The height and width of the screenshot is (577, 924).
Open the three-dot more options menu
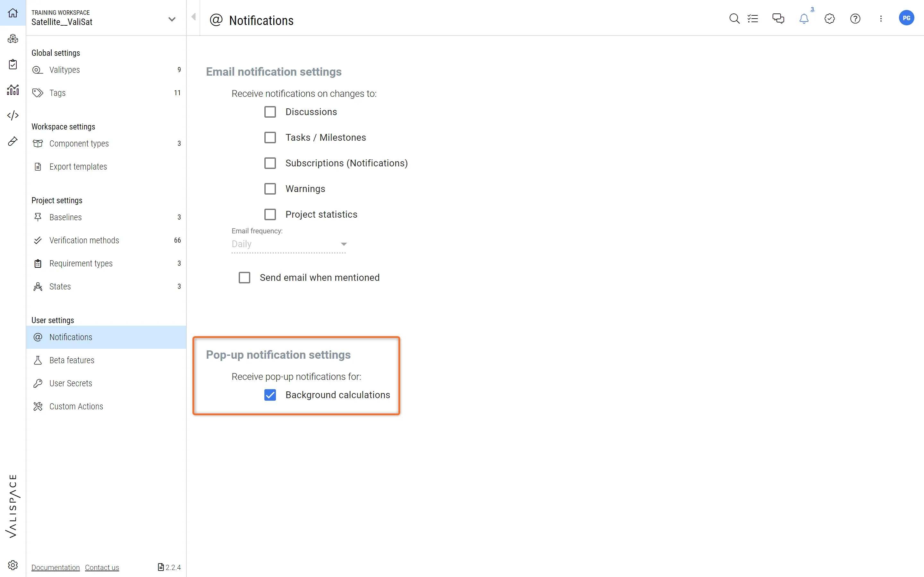881,18
